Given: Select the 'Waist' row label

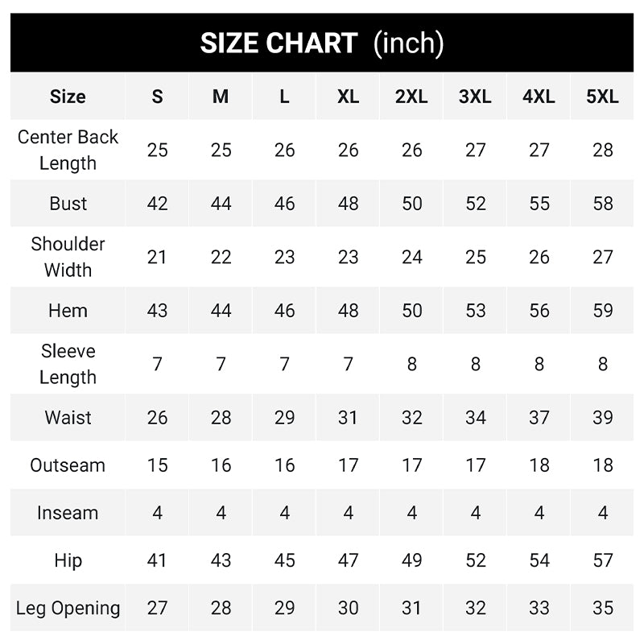Looking at the screenshot, I should (x=68, y=418).
